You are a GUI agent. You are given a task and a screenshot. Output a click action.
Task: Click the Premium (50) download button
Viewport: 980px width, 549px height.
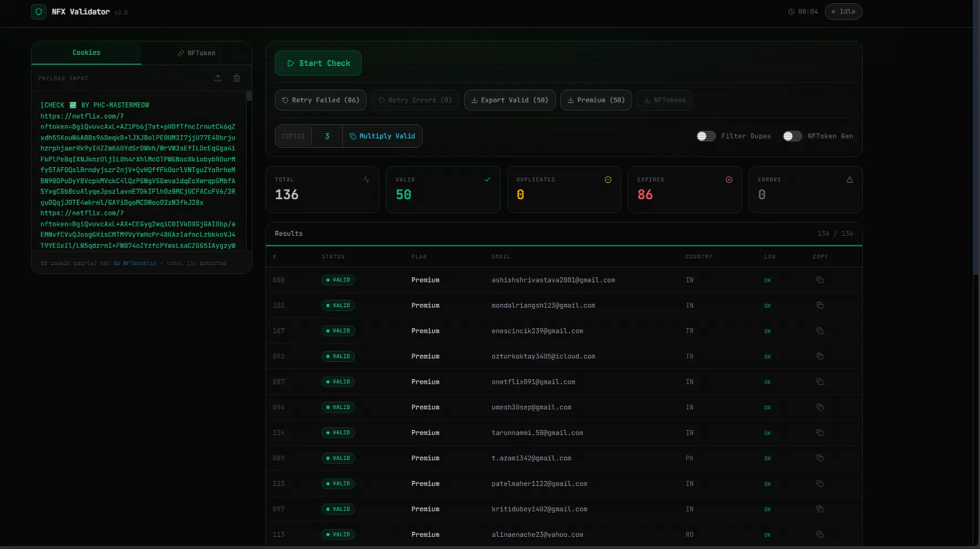[x=596, y=100]
